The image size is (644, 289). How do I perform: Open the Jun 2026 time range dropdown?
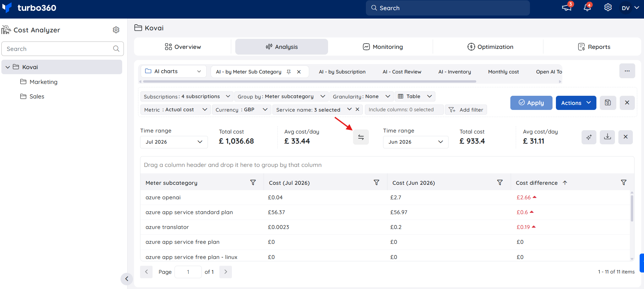pos(415,142)
